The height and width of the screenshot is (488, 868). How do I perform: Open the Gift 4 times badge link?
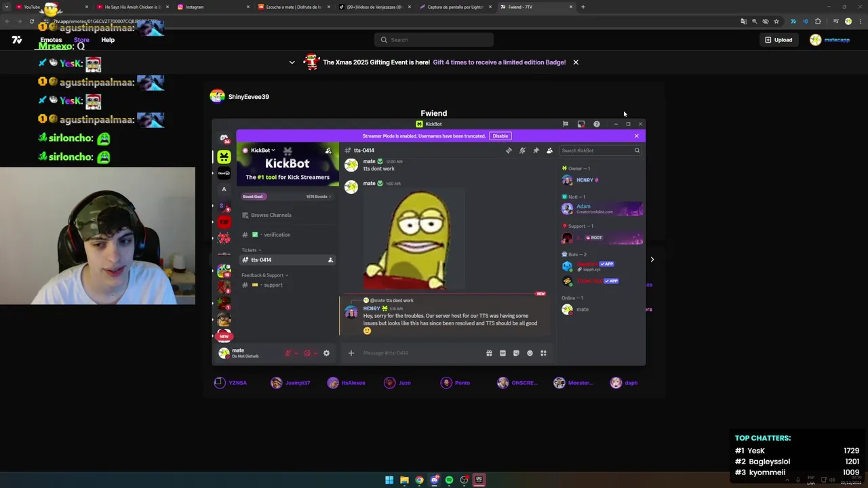pyautogui.click(x=499, y=62)
